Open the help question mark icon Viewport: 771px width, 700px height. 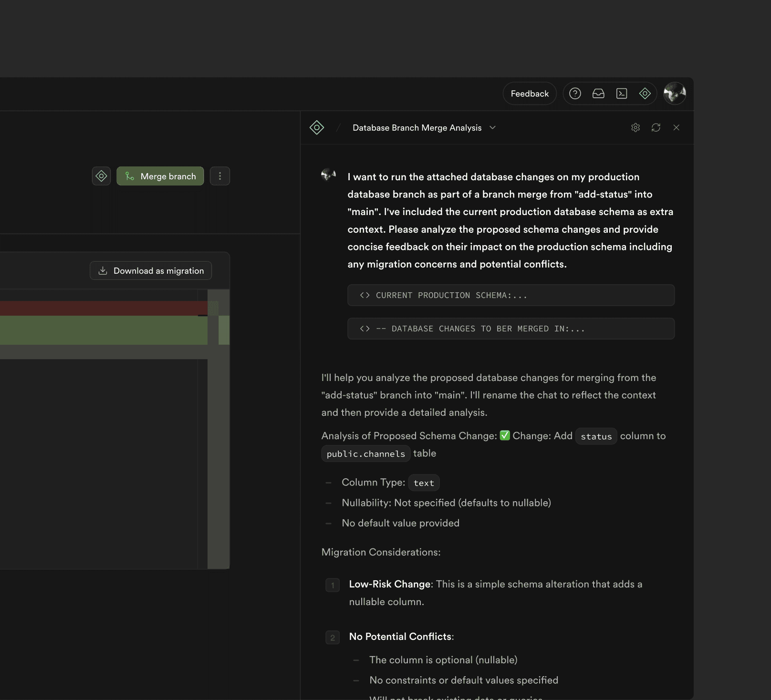(x=575, y=93)
